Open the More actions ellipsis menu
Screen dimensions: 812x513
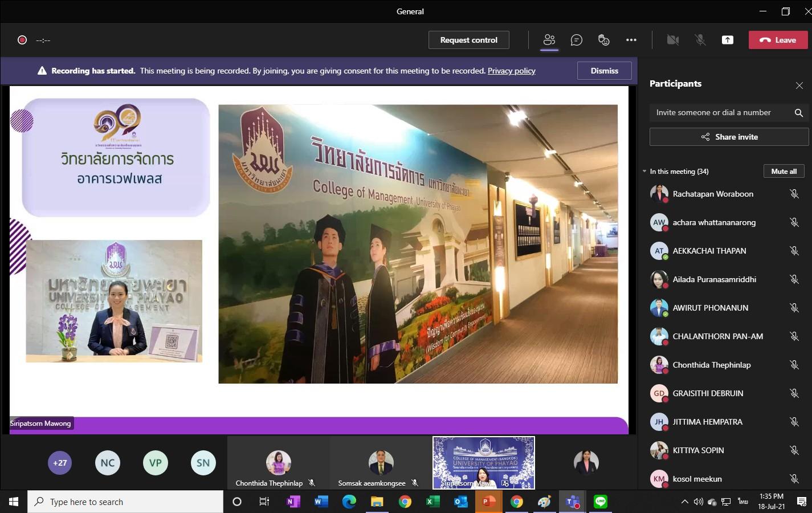(x=631, y=40)
